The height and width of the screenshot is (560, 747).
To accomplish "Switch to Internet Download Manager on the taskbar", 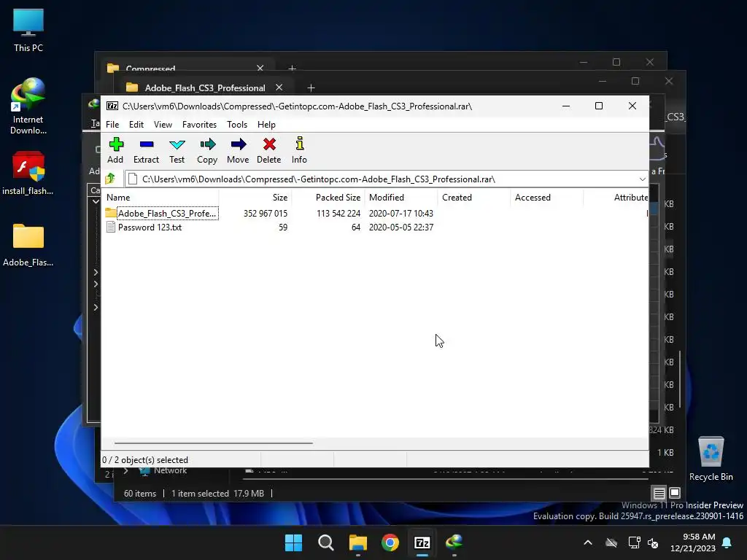I will tap(454, 542).
